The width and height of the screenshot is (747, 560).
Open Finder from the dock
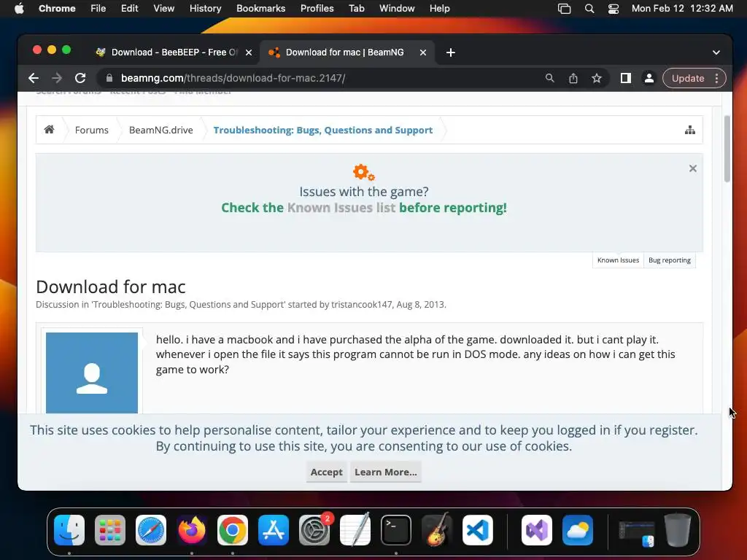(69, 530)
